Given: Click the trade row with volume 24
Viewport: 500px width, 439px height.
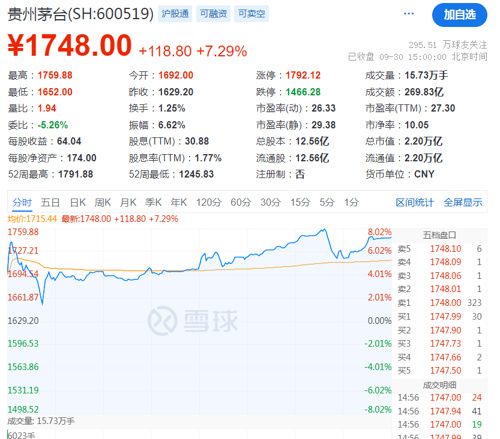Looking at the screenshot, I should [x=439, y=398].
